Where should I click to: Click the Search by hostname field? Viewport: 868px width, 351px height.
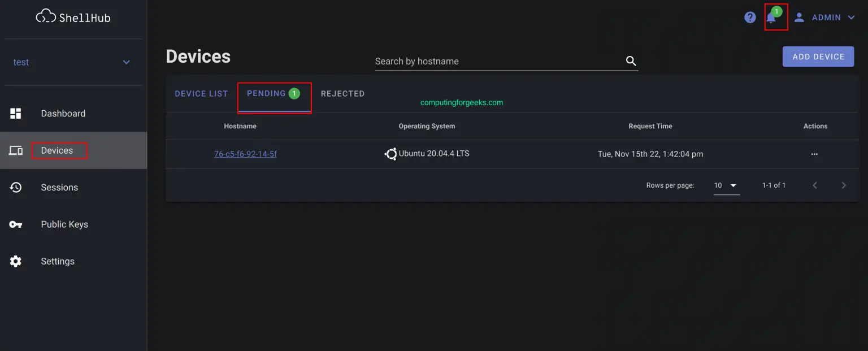(497, 61)
